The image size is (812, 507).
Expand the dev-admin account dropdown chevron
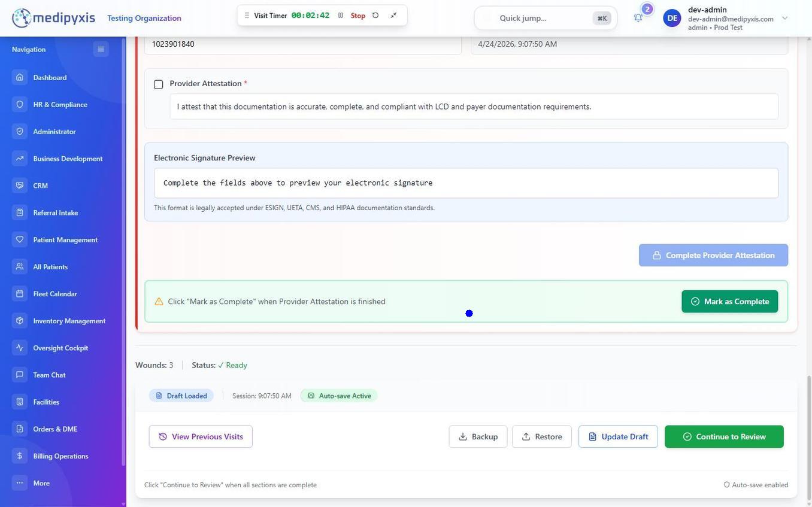click(x=785, y=18)
